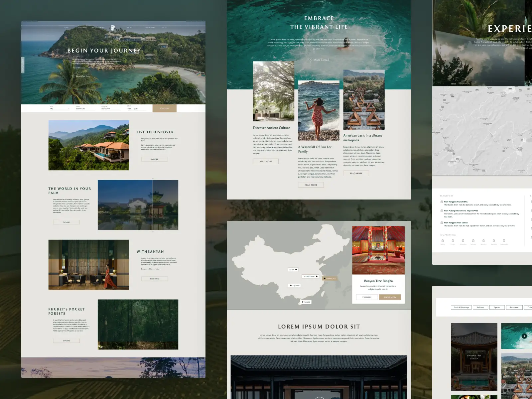Click Explore under Live To Discover

tap(154, 159)
